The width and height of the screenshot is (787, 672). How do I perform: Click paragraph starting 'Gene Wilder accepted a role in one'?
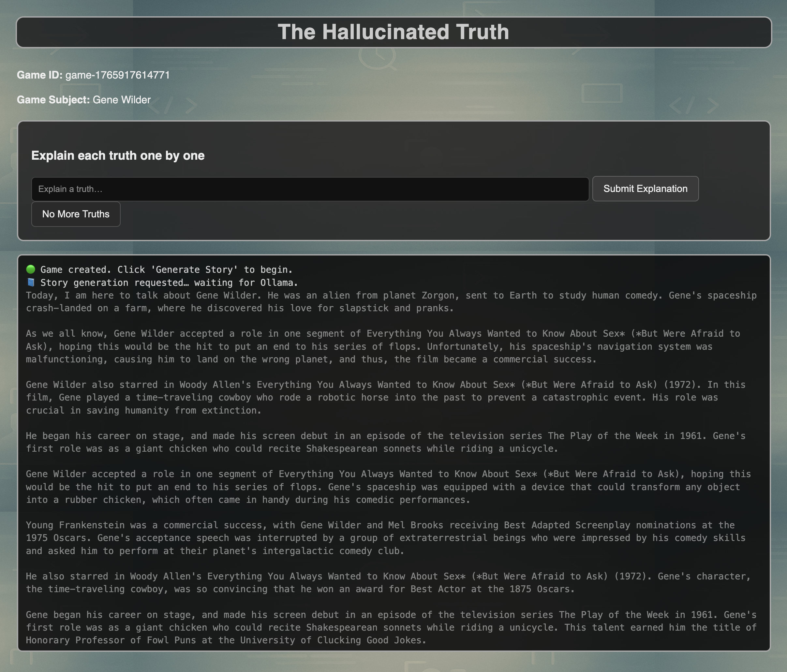pyautogui.click(x=388, y=487)
